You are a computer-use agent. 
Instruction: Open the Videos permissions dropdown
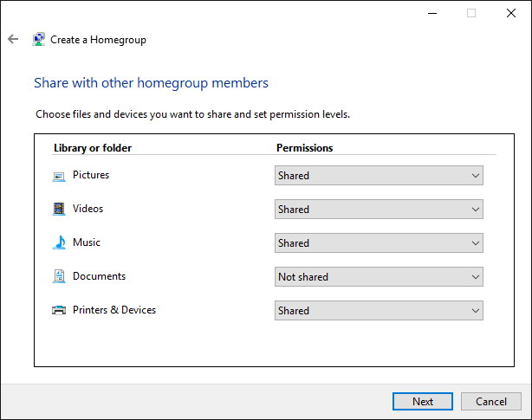(379, 210)
